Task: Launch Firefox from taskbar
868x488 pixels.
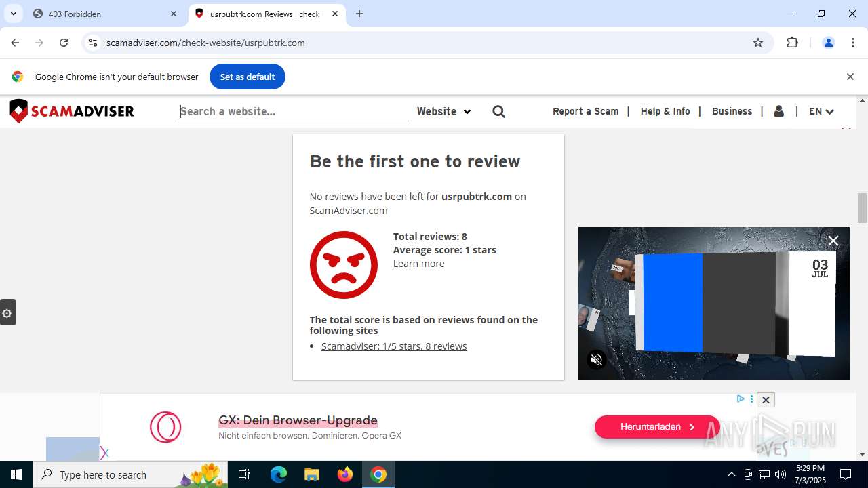Action: click(x=345, y=474)
